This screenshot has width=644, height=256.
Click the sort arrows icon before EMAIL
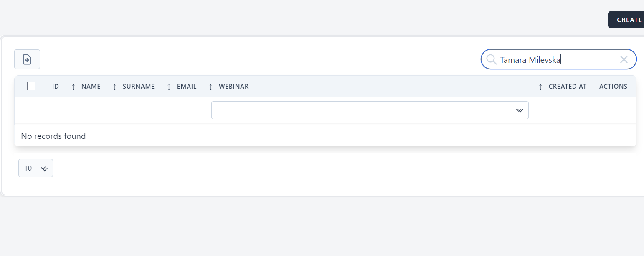pos(169,87)
